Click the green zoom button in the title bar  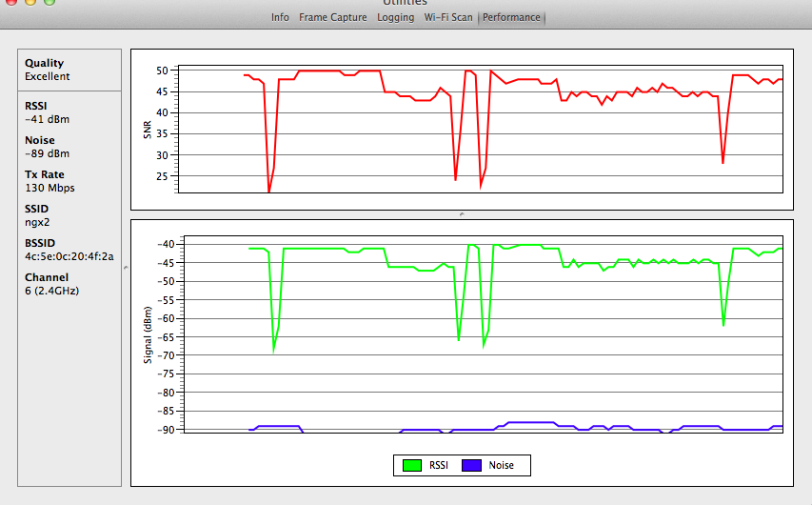click(50, 2)
